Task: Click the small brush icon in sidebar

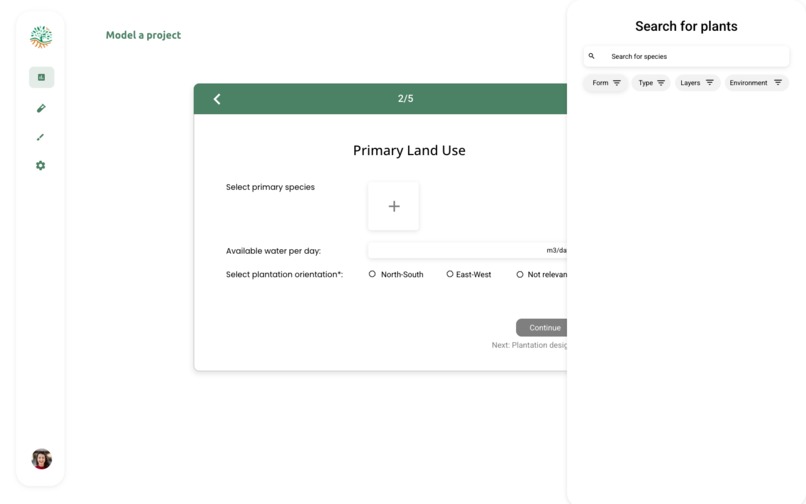Action: [x=40, y=137]
